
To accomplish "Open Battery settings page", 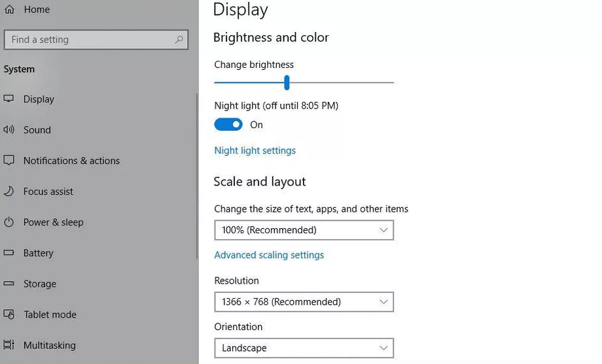I will (39, 253).
